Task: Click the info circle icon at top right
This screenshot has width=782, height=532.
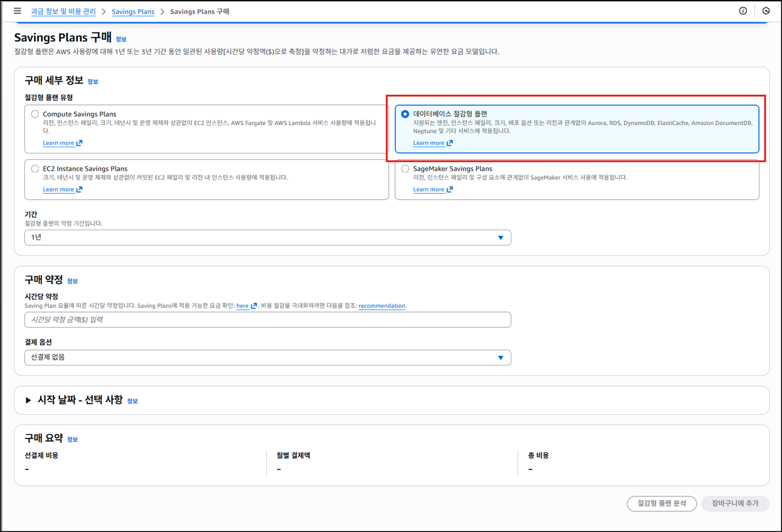Action: pos(743,11)
